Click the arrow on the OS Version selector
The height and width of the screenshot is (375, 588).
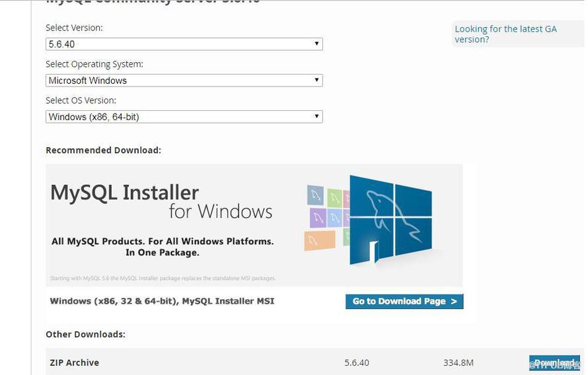point(316,116)
